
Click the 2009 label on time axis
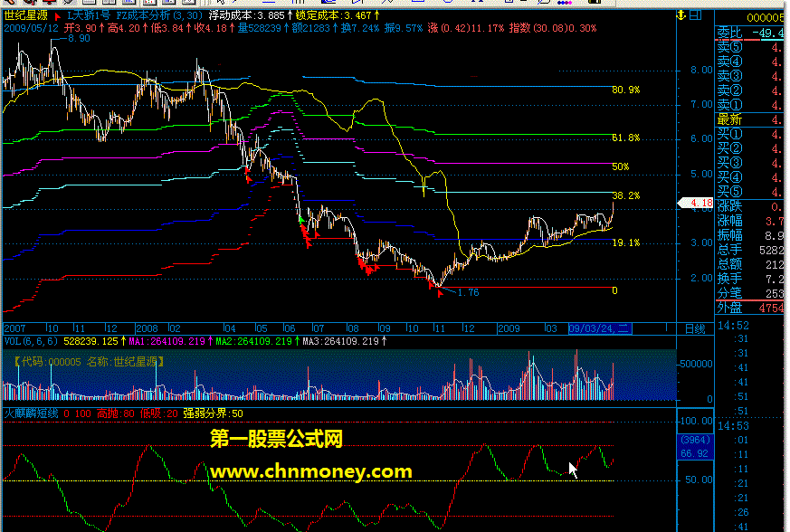(509, 329)
